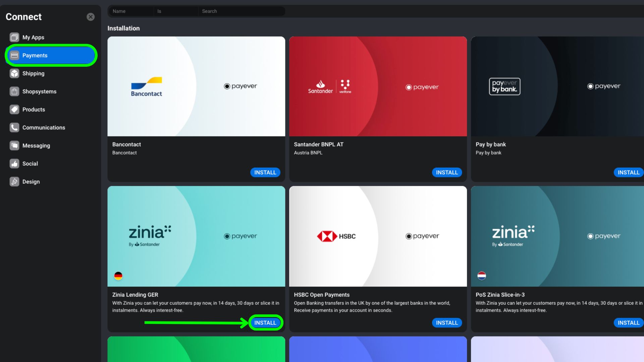Select Products category
The height and width of the screenshot is (362, 644).
coord(51,109)
